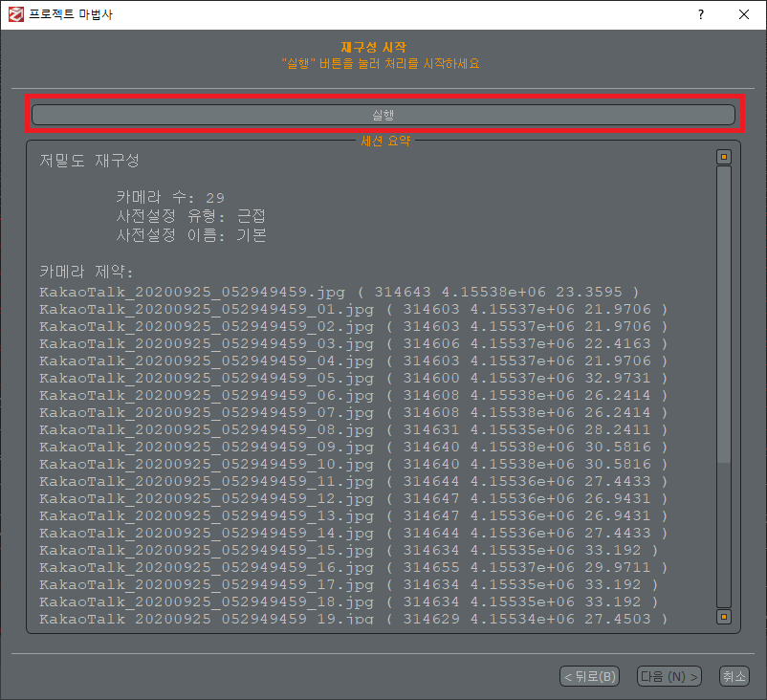Screen dimensions: 767x700
Task: Click the scroll-down arrow of session summary
Action: (x=724, y=617)
